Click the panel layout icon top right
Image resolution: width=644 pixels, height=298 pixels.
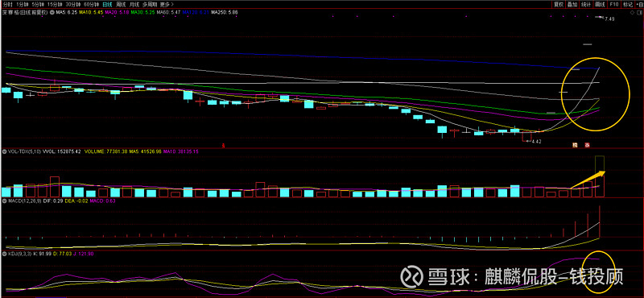pos(639,4)
